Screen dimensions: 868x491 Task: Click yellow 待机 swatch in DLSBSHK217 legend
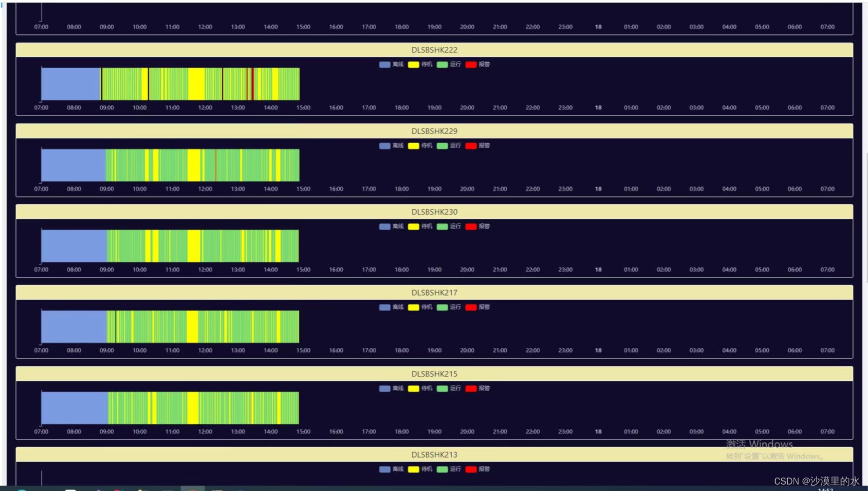pyautogui.click(x=414, y=307)
